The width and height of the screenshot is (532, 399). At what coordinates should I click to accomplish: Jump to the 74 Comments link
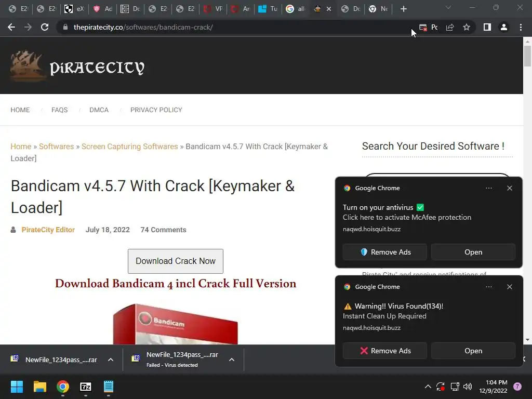tap(163, 230)
